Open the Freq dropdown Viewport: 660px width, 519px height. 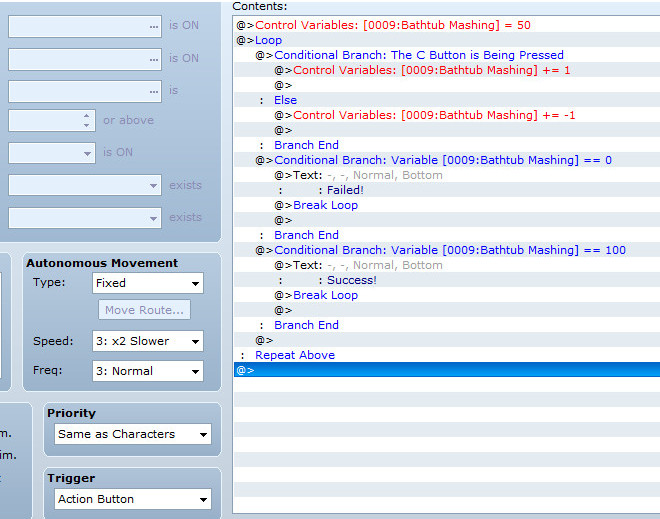point(148,371)
